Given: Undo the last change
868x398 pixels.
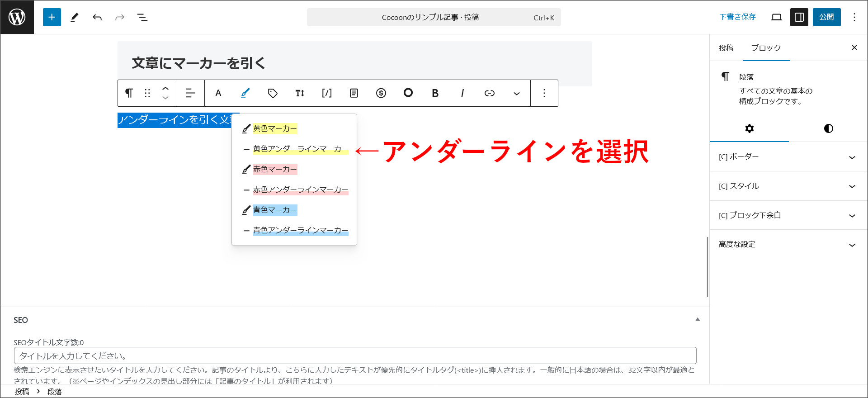Looking at the screenshot, I should coord(97,17).
